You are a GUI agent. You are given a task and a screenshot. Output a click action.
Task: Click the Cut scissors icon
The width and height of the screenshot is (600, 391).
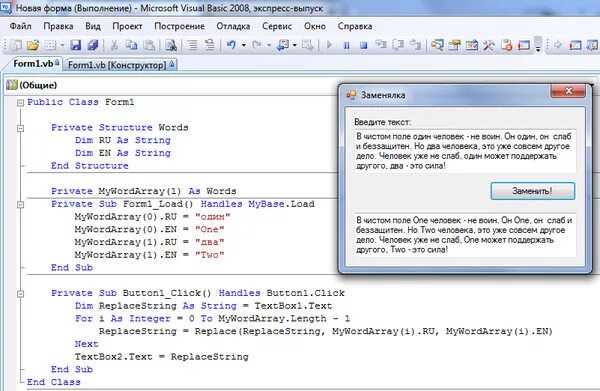pyautogui.click(x=114, y=45)
